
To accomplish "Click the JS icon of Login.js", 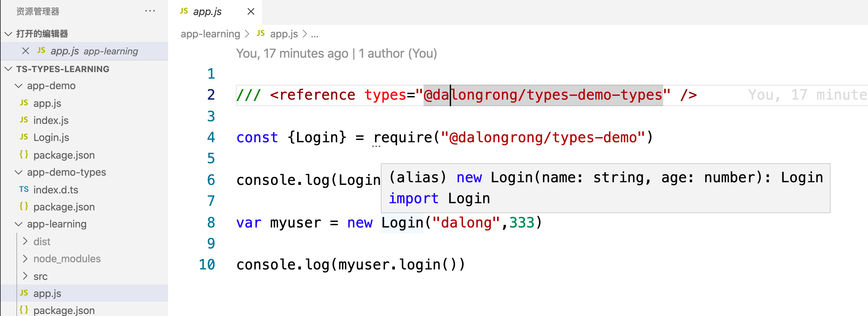I will point(24,137).
